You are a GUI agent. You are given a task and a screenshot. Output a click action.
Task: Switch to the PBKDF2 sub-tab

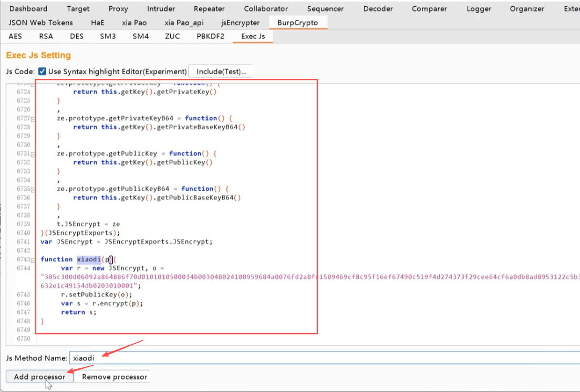click(211, 36)
